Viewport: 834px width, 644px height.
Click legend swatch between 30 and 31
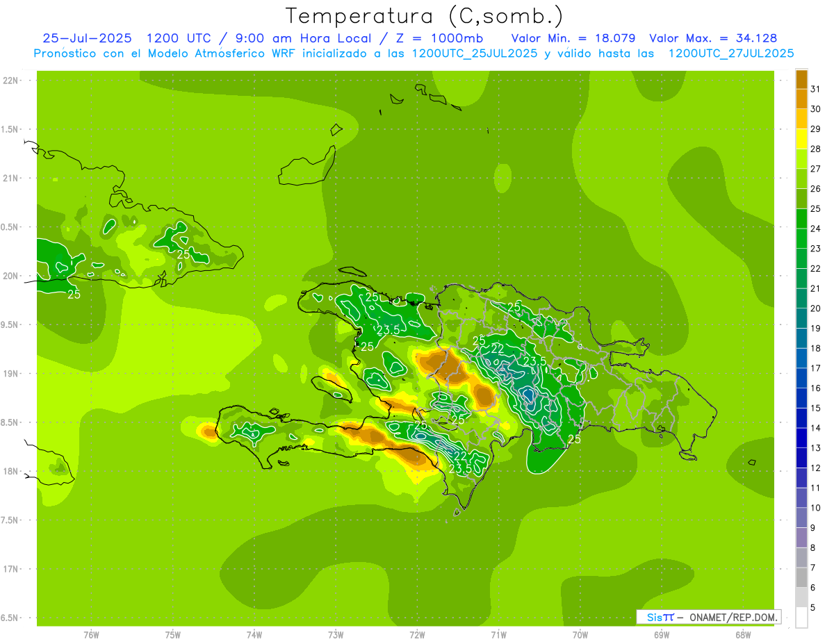click(x=801, y=99)
